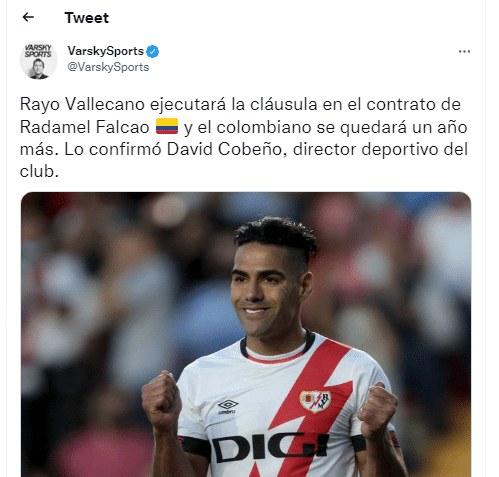Click the Tweet header title
This screenshot has width=499, height=477.
(87, 18)
